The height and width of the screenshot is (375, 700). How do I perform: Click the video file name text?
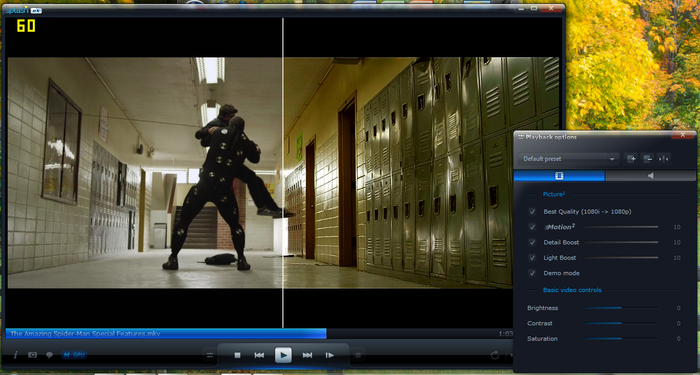(x=85, y=333)
